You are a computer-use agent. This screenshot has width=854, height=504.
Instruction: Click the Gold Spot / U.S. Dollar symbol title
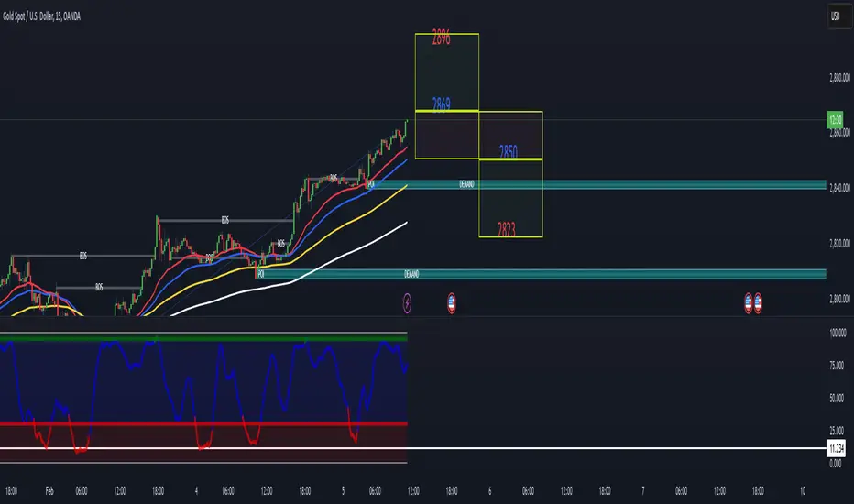[41, 16]
